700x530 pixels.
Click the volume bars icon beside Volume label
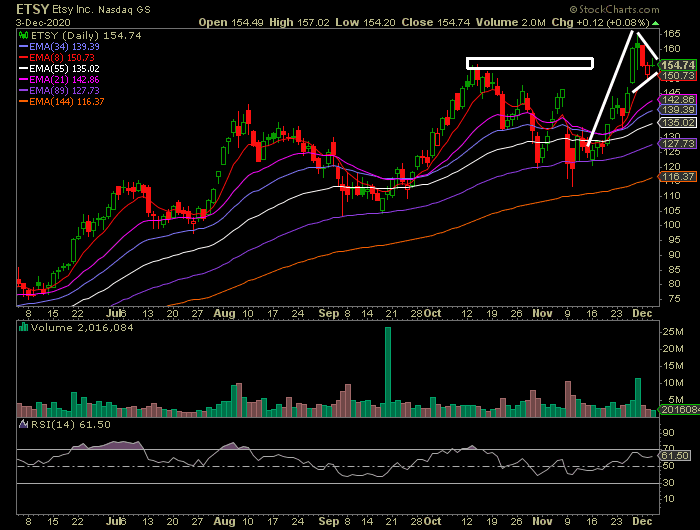(23, 327)
